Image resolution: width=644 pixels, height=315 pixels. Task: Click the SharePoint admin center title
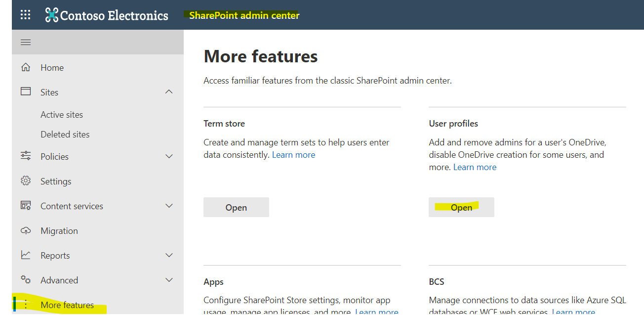[244, 15]
